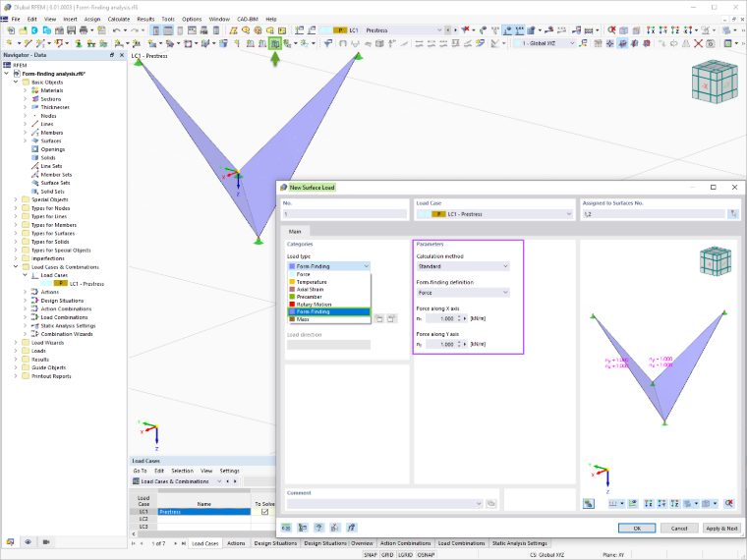Toggle GRID in the status bar
This screenshot has height=560, width=747.
tap(387, 555)
